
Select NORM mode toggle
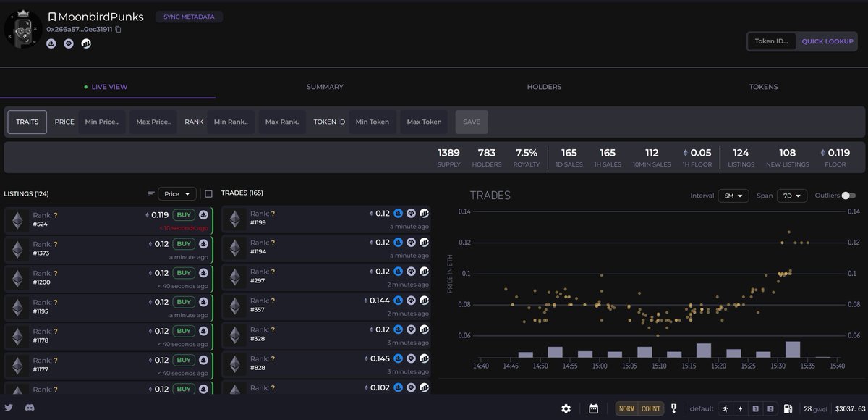(626, 409)
